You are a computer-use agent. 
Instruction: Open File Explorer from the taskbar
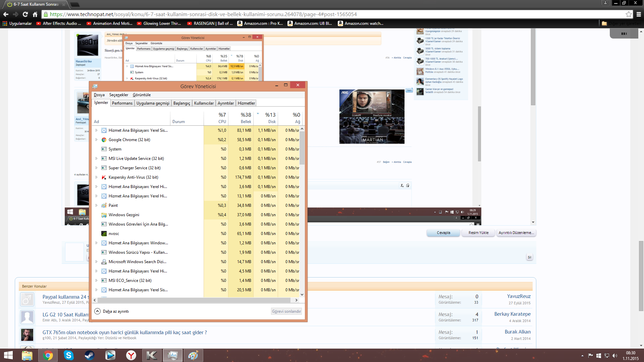coord(27,355)
